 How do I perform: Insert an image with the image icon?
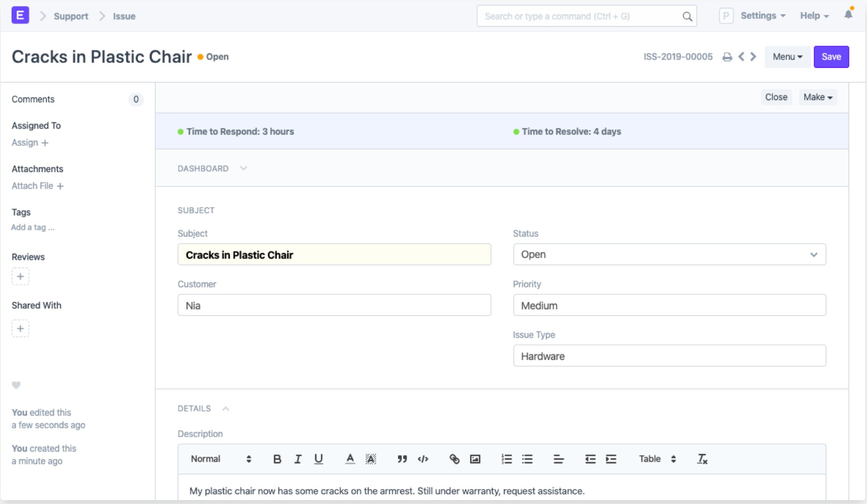click(475, 459)
